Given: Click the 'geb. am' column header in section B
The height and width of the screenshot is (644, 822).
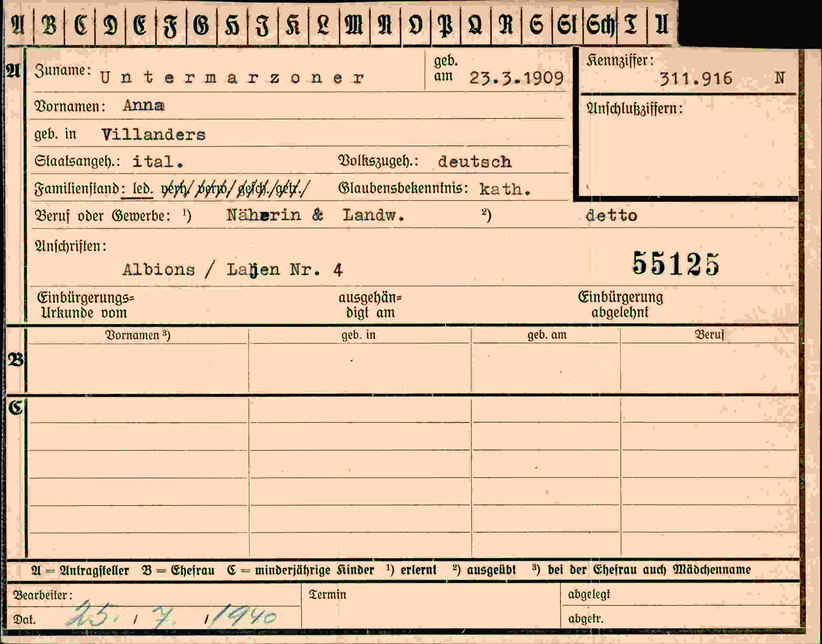Looking at the screenshot, I should pyautogui.click(x=547, y=335).
